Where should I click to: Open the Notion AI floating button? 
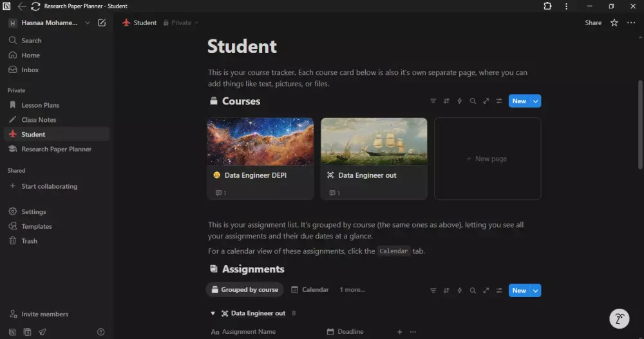point(619,318)
